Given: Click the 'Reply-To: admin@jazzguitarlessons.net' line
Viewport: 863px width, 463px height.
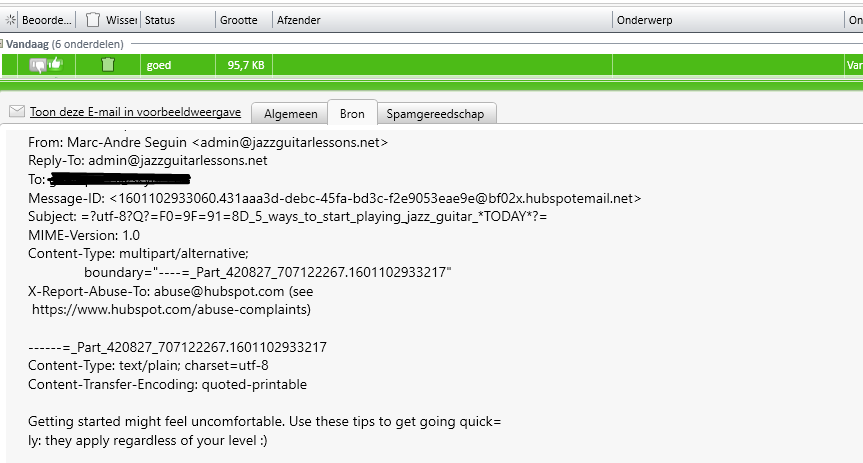Looking at the screenshot, I should click(x=148, y=161).
